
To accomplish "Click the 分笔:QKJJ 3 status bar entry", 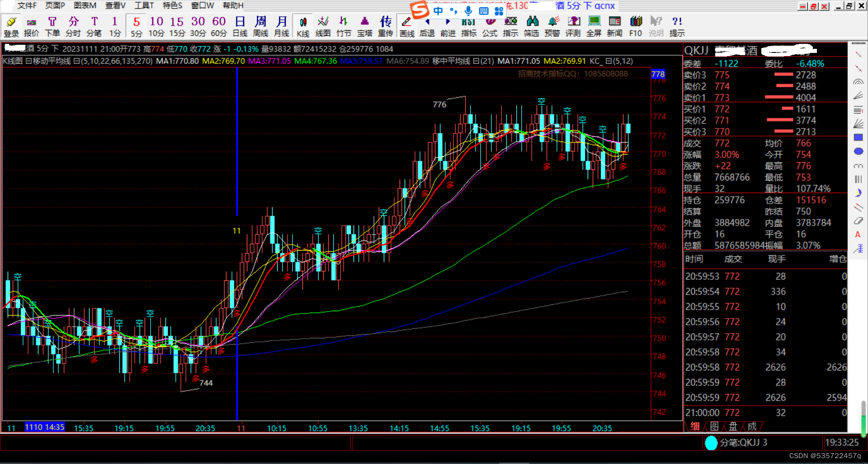I will tap(743, 442).
